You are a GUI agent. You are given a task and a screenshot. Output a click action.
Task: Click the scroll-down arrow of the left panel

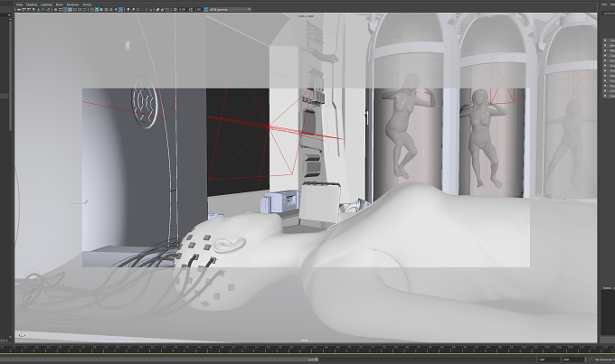point(11,336)
